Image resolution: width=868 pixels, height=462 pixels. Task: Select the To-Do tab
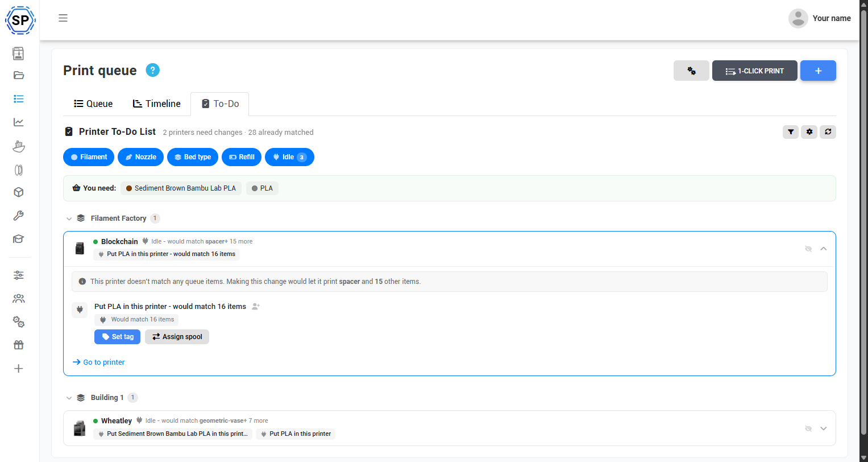[x=220, y=104]
